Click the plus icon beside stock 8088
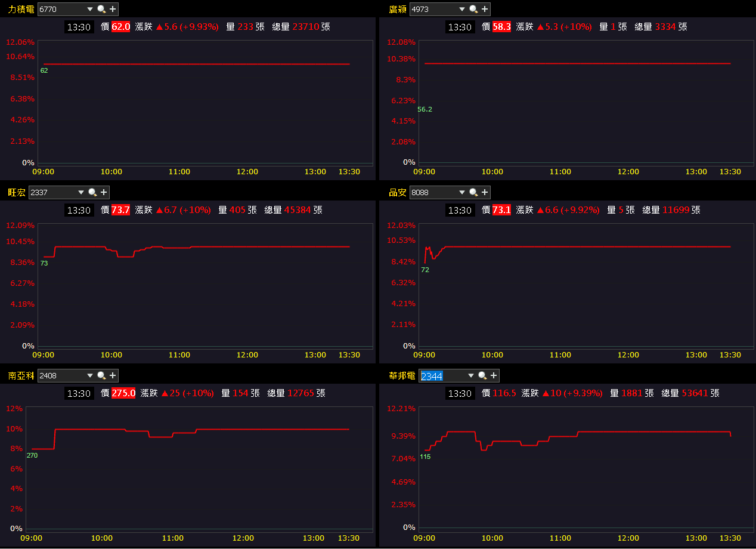 (485, 192)
